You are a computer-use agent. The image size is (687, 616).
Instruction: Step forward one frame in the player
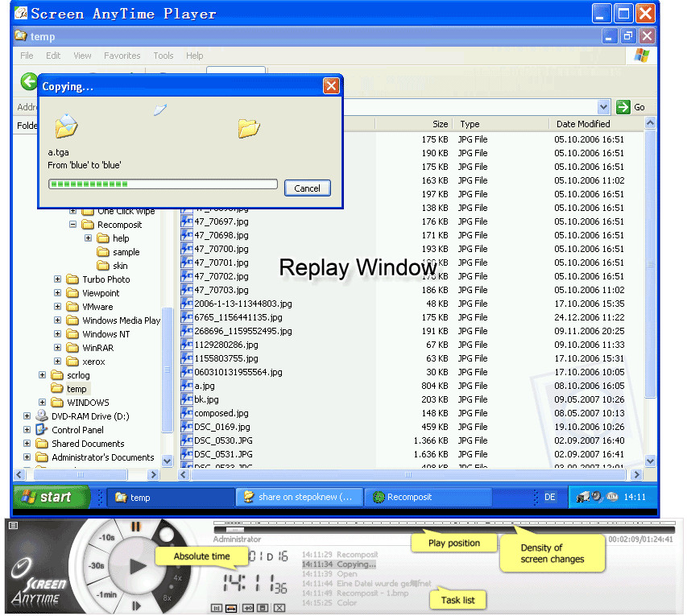(x=136, y=606)
